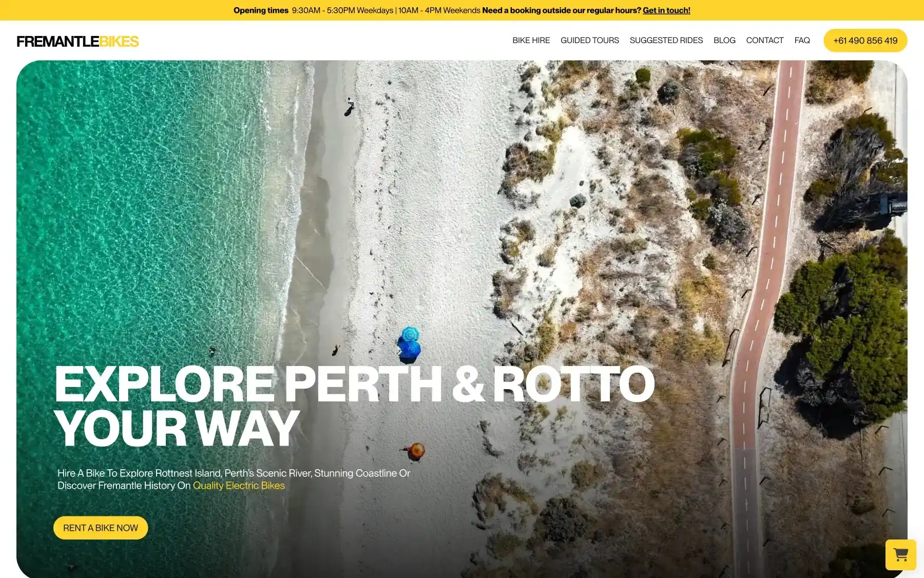The width and height of the screenshot is (924, 578).
Task: Open the Blog page
Action: [724, 40]
